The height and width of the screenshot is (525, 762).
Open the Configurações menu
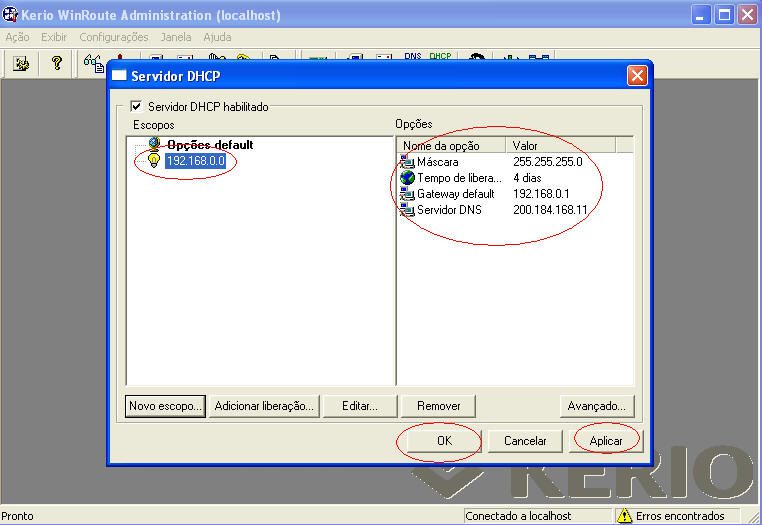click(x=114, y=37)
